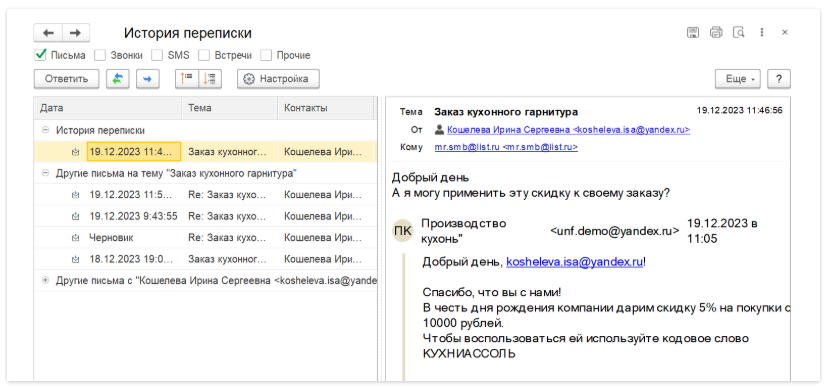828x389 pixels.
Task: Click the ПК sender avatar
Action: click(403, 231)
